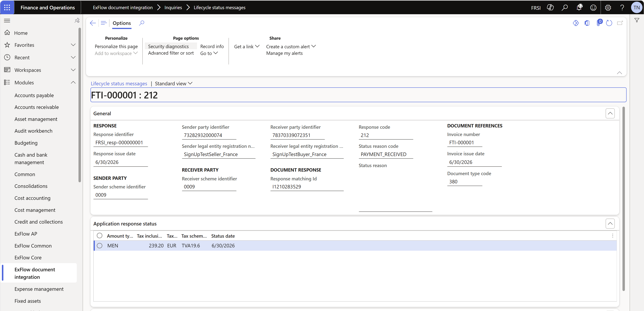This screenshot has width=644, height=311.
Task: Click Manage my alerts
Action: click(x=284, y=53)
